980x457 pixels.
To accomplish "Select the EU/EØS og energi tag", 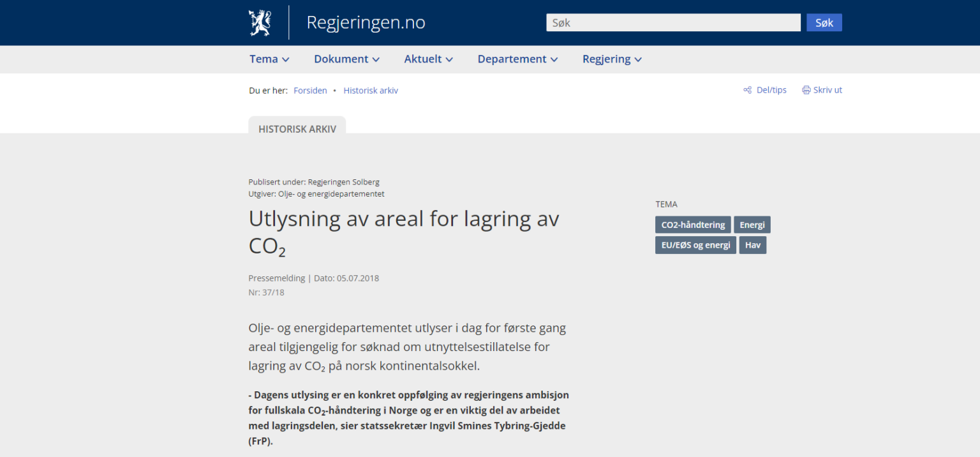I will (695, 244).
